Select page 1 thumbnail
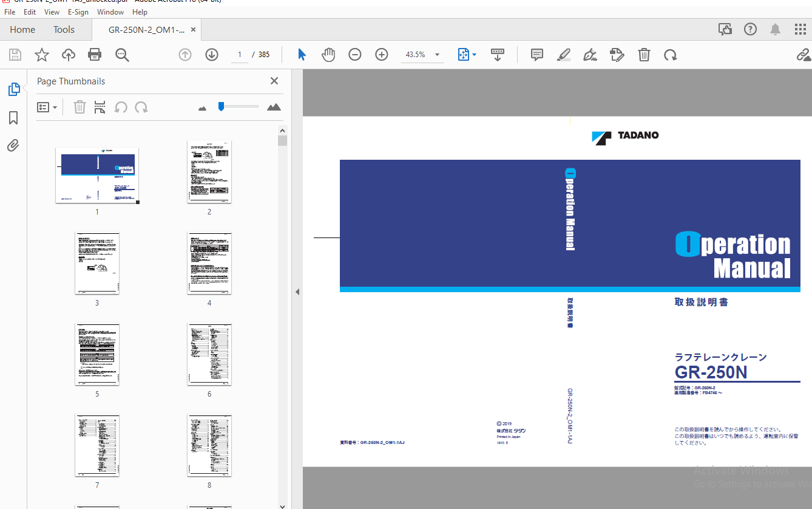812x509 pixels. [x=97, y=175]
